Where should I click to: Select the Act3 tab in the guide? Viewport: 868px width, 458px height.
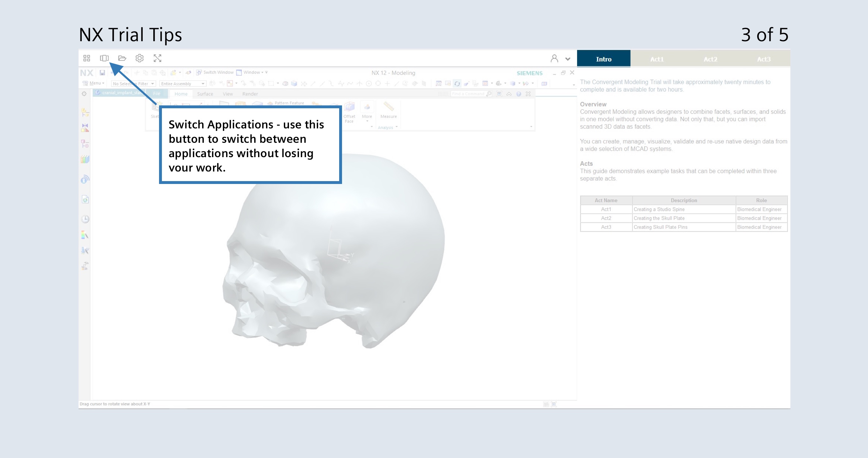pyautogui.click(x=764, y=59)
